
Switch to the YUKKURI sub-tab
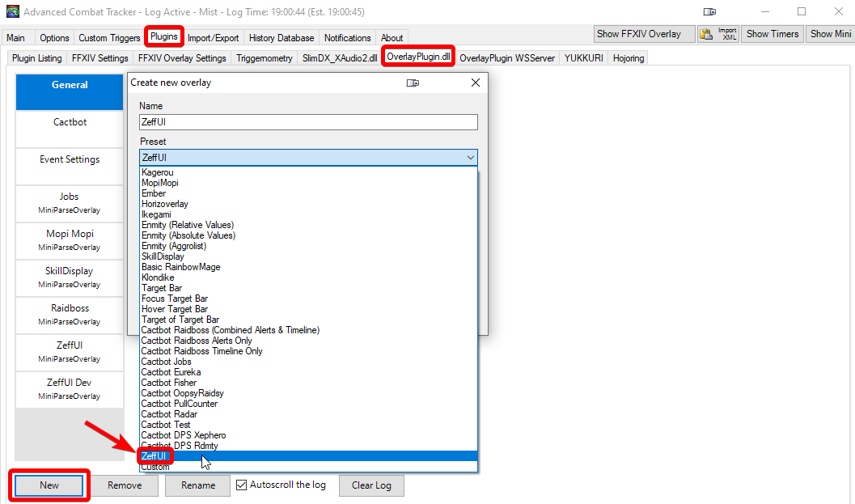point(583,57)
